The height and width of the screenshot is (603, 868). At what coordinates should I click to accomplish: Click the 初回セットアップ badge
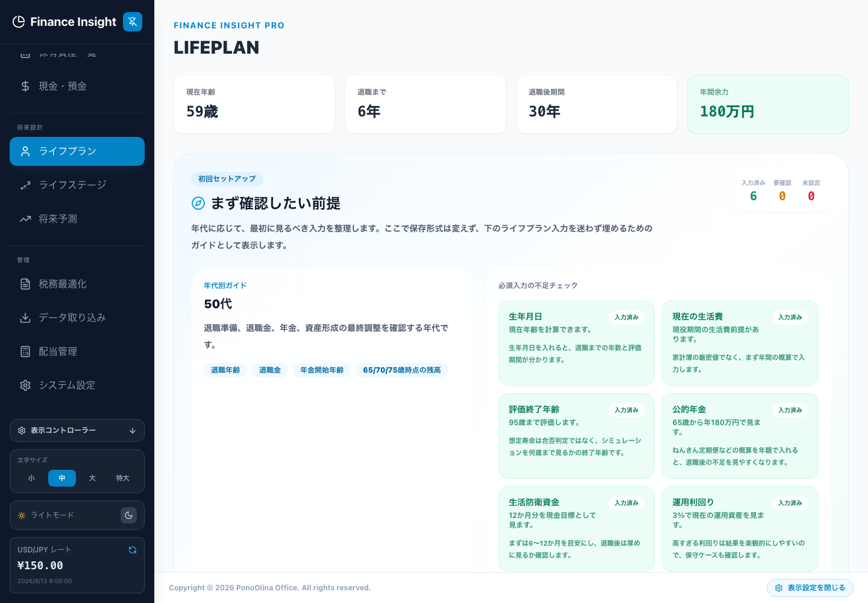click(227, 179)
